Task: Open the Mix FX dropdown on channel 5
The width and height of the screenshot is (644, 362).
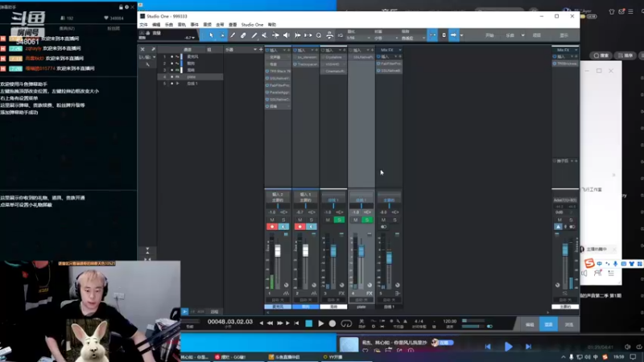Action: coord(400,50)
